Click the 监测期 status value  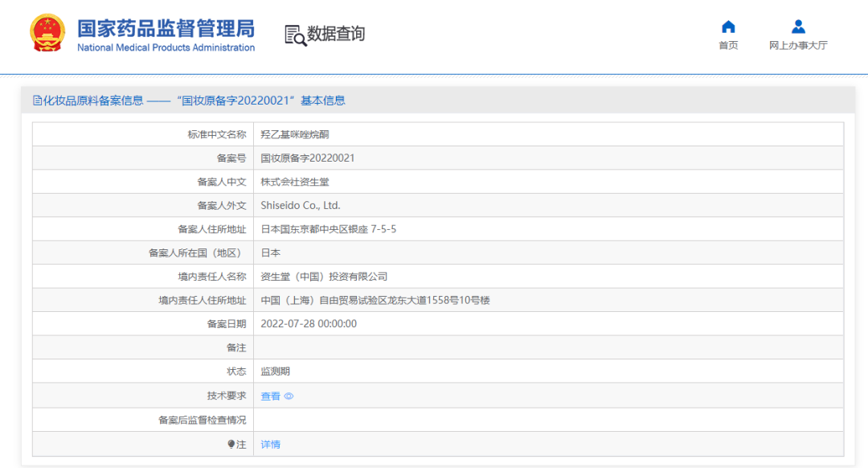[276, 371]
